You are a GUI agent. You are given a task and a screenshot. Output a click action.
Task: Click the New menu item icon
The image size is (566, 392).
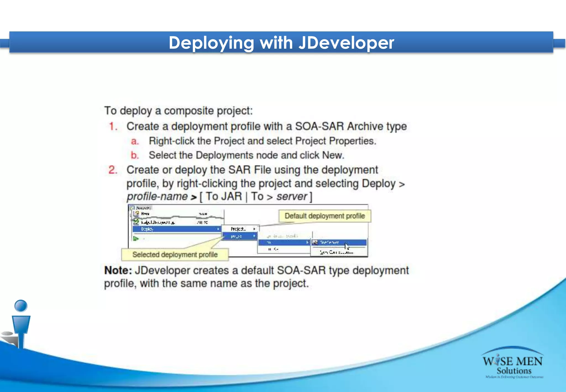[137, 213]
